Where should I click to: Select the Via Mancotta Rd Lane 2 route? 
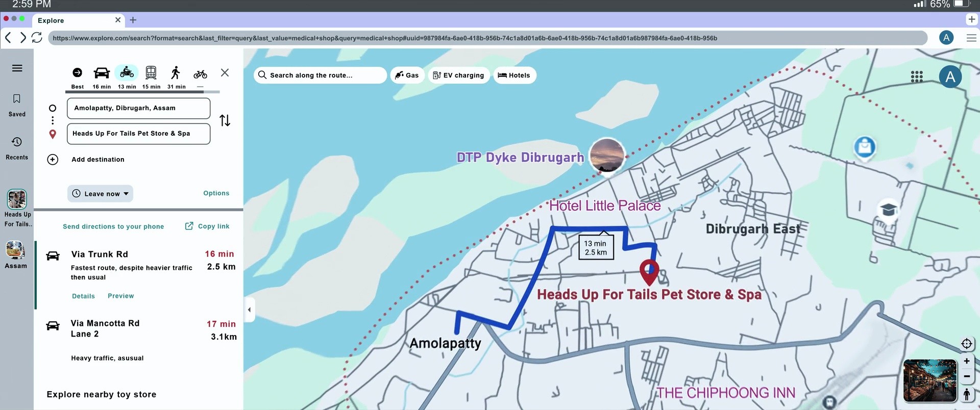(x=139, y=340)
